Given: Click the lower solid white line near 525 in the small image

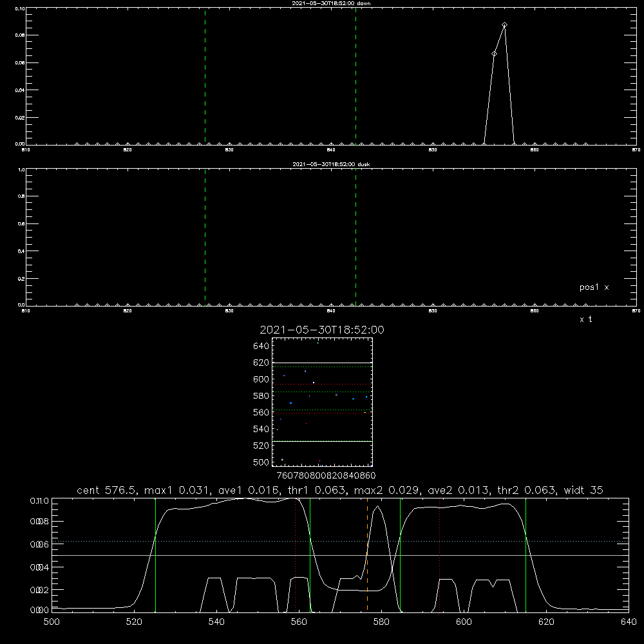Looking at the screenshot, I should click(x=322, y=442).
